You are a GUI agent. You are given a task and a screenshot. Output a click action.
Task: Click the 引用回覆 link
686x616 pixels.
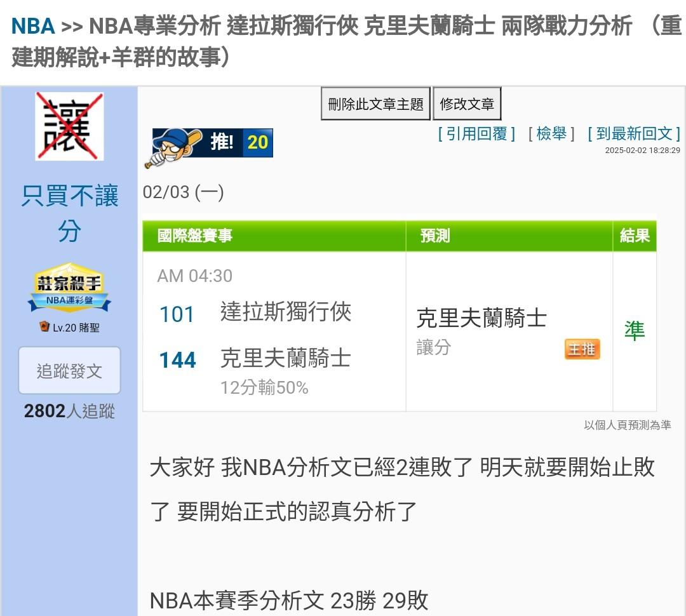(x=476, y=133)
